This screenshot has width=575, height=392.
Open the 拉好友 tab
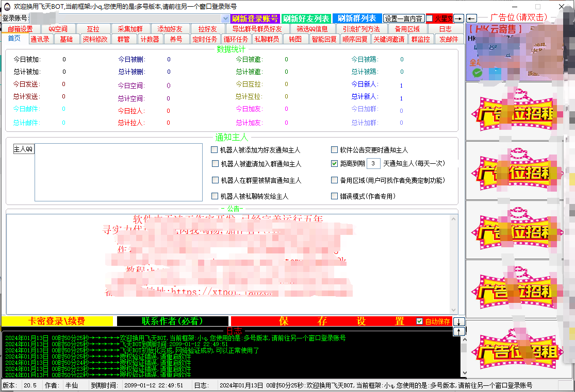207,29
